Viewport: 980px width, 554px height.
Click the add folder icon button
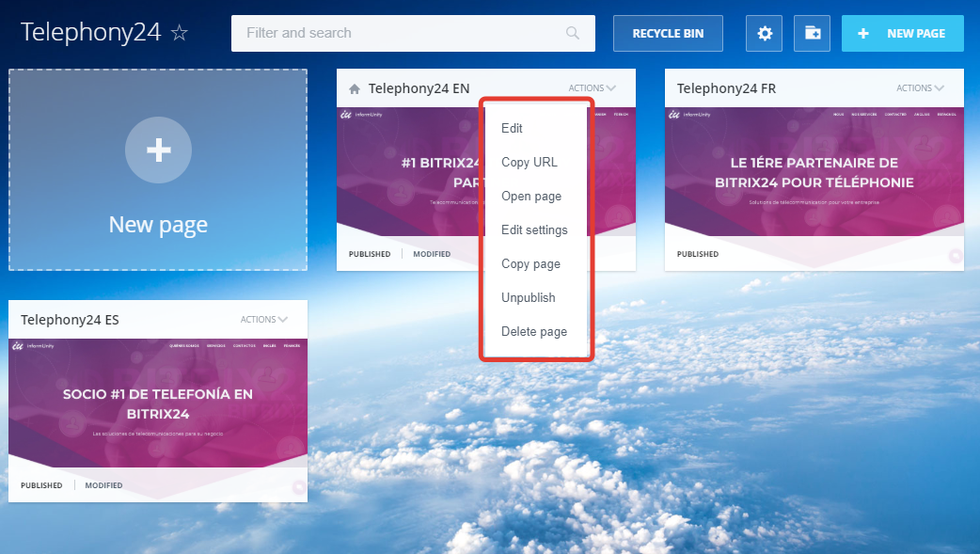[x=813, y=34]
